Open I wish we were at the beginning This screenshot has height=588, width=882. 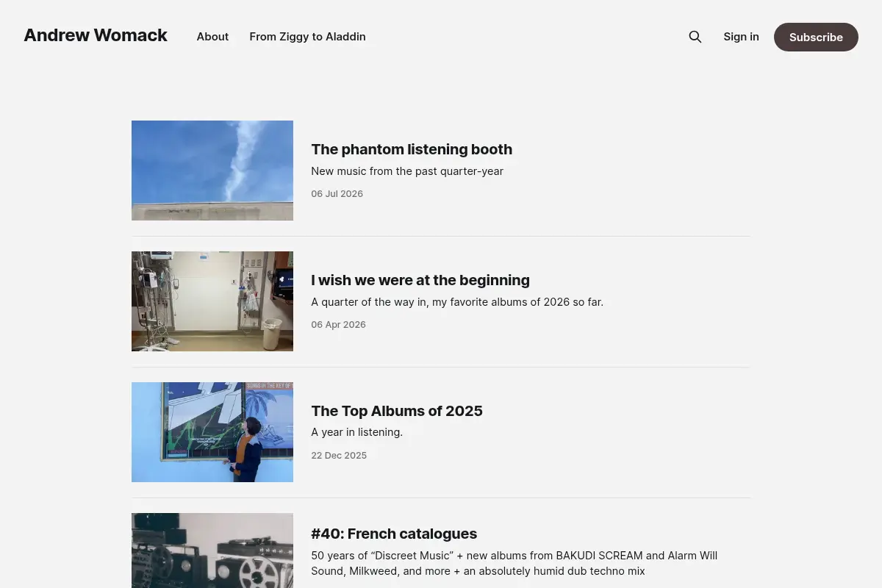tap(420, 280)
